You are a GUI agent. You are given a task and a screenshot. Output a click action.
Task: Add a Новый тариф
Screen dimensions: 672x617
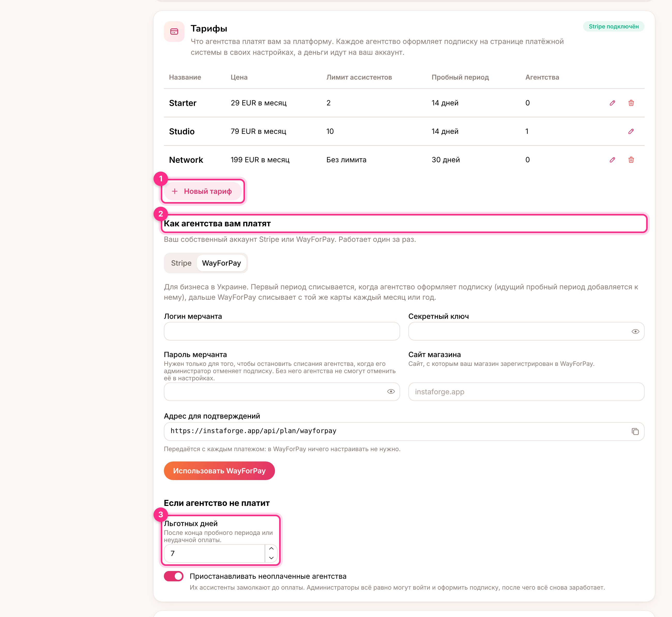coord(203,191)
